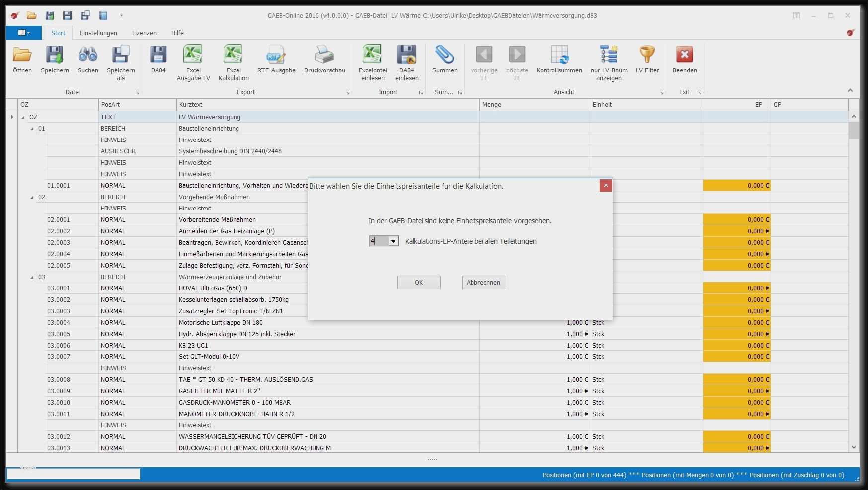Collapse BEREICH 03 Wärmeerzeugeranlage node

pos(31,277)
